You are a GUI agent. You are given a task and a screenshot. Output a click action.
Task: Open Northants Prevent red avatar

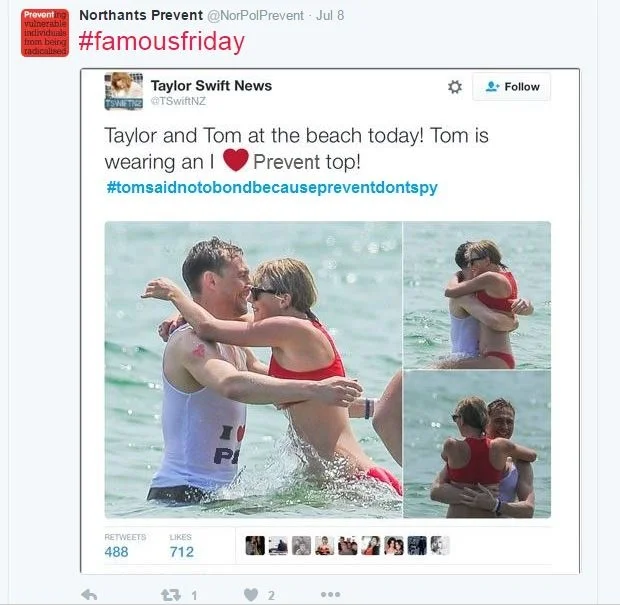(45, 33)
